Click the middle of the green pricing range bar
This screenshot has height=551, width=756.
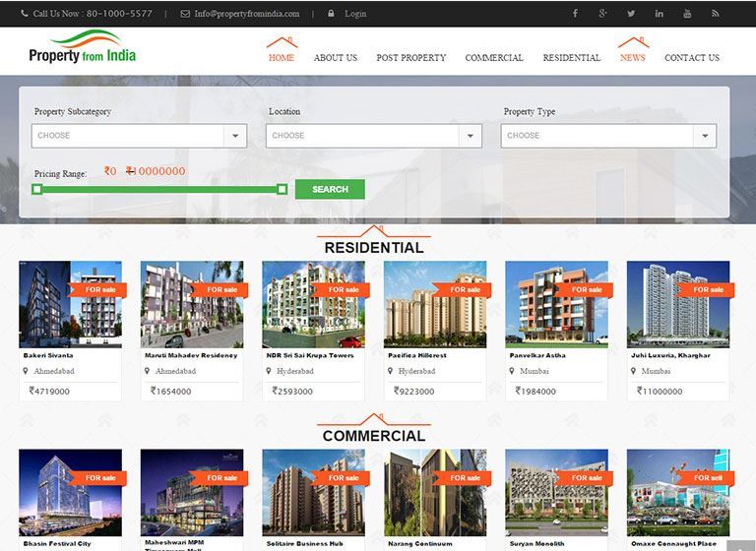(x=159, y=190)
